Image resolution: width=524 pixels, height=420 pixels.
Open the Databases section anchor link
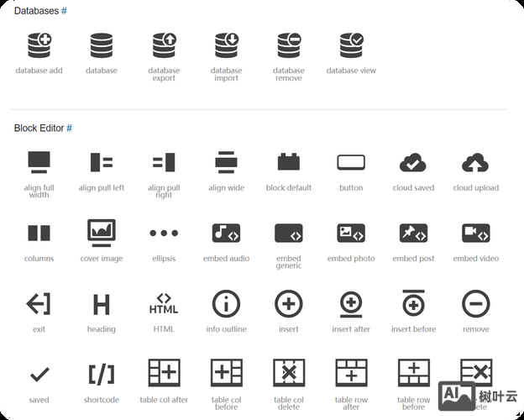[64, 11]
